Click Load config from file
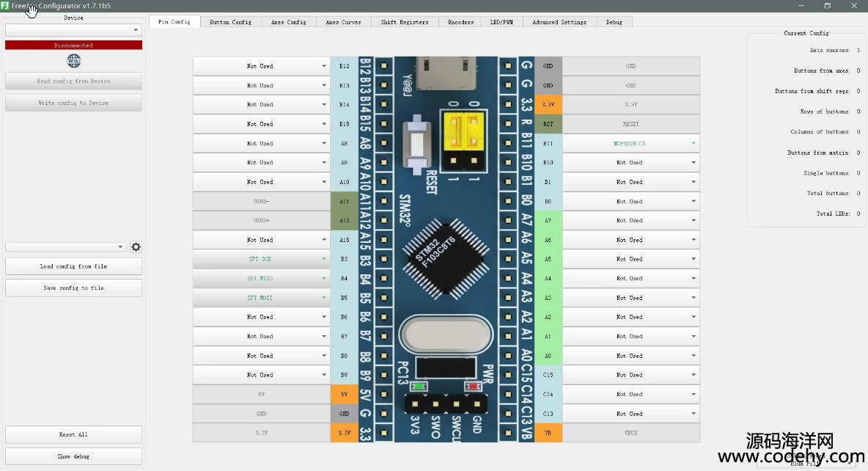The image size is (868, 471). click(x=73, y=266)
